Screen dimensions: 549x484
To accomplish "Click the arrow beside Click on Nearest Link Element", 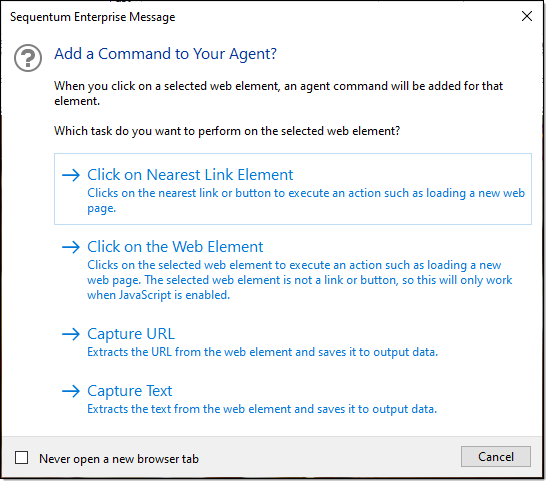I will [71, 175].
